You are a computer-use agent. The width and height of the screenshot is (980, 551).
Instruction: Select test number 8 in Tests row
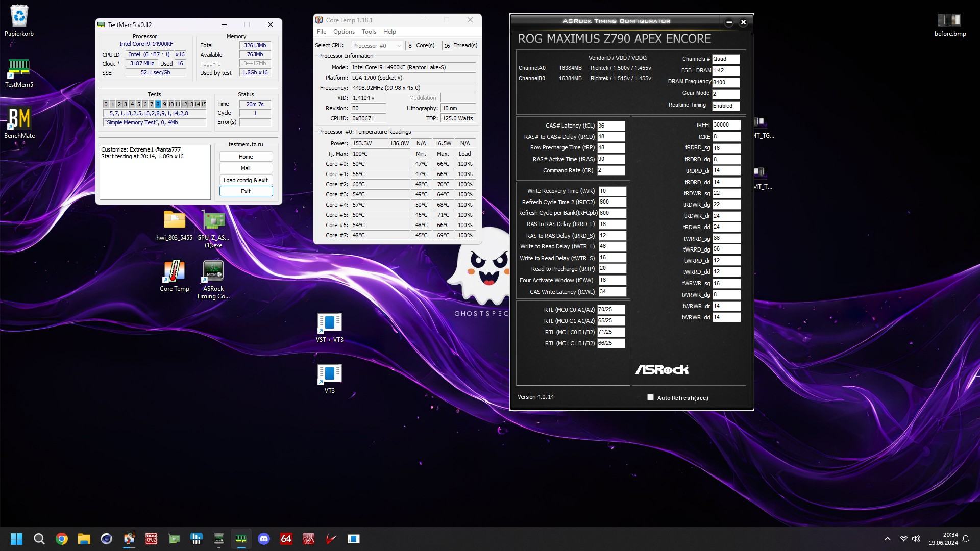click(x=158, y=104)
